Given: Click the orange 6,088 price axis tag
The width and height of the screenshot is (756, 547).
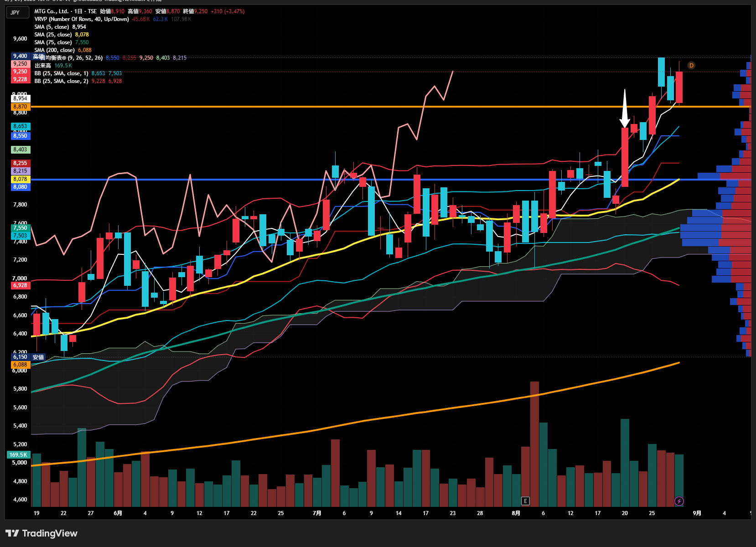Looking at the screenshot, I should 21,365.
